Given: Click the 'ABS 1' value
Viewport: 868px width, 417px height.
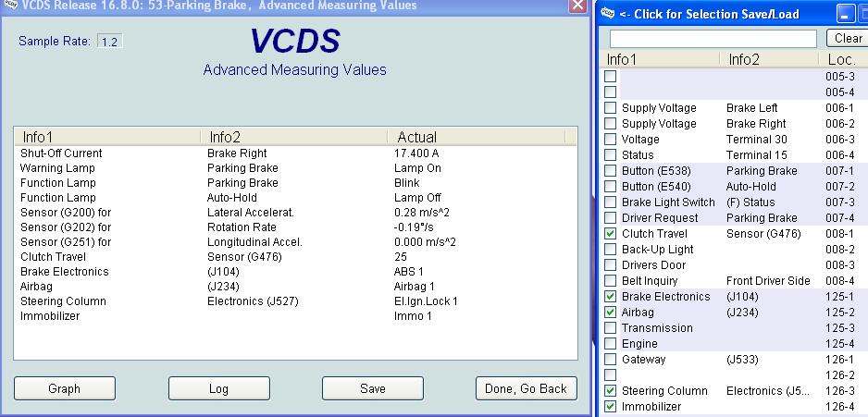Looking at the screenshot, I should 410,272.
